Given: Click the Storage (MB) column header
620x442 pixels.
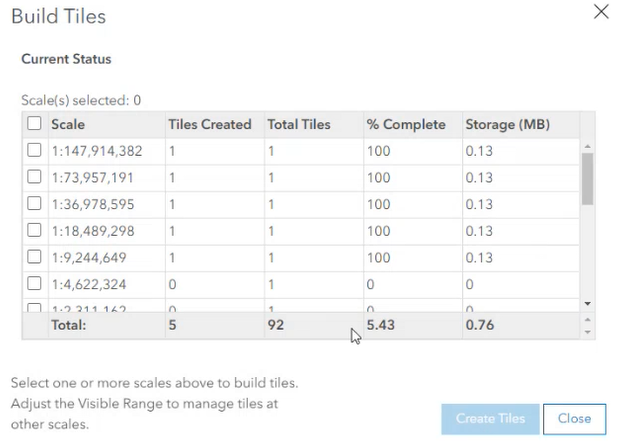Looking at the screenshot, I should click(507, 125).
